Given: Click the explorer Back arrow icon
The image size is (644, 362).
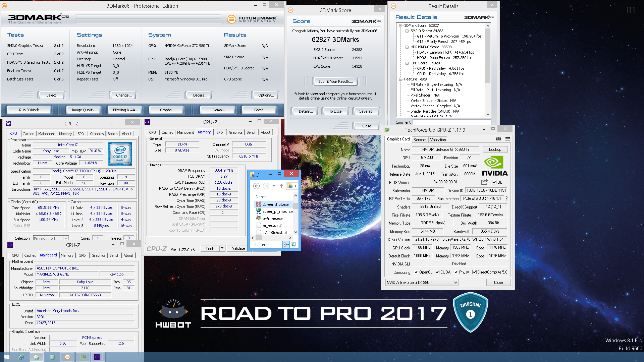Looking at the screenshot, I should (256, 186).
